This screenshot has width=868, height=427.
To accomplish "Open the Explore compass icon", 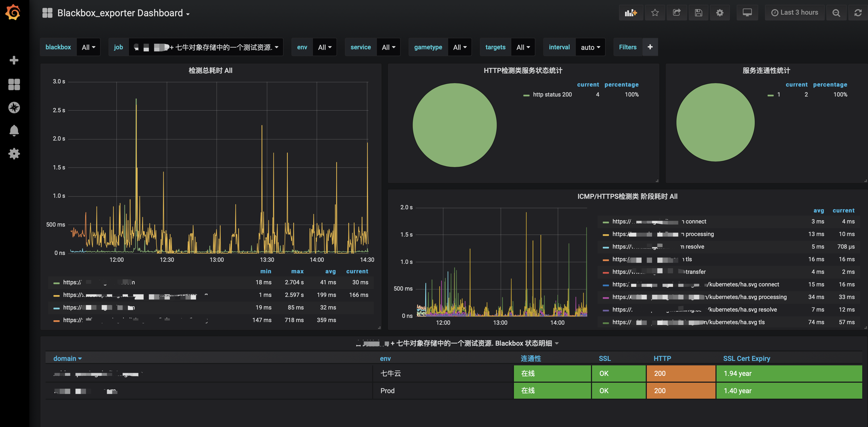I will 14,107.
